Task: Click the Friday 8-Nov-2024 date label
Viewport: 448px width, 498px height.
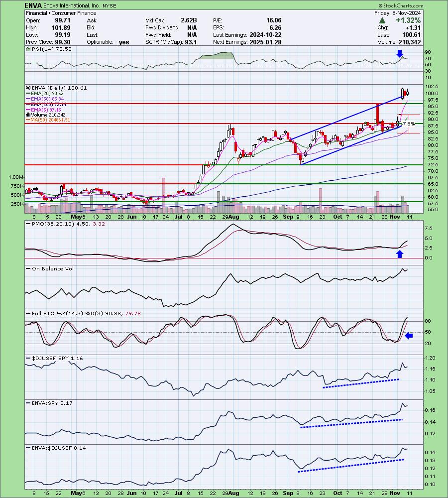Action: (x=398, y=13)
